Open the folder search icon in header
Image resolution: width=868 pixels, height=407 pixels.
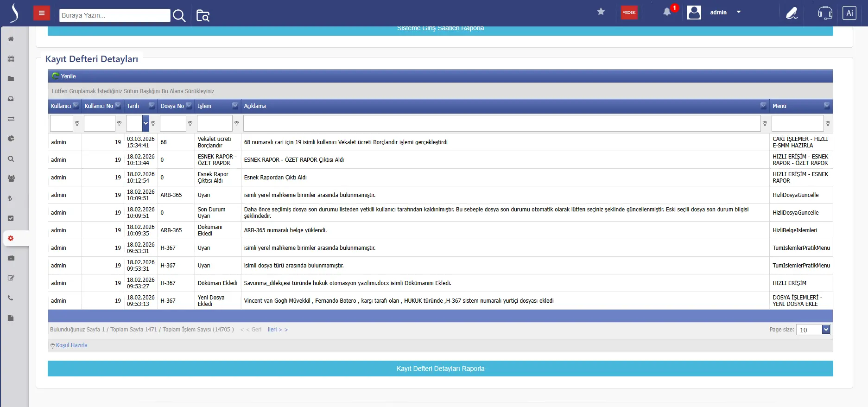click(203, 16)
